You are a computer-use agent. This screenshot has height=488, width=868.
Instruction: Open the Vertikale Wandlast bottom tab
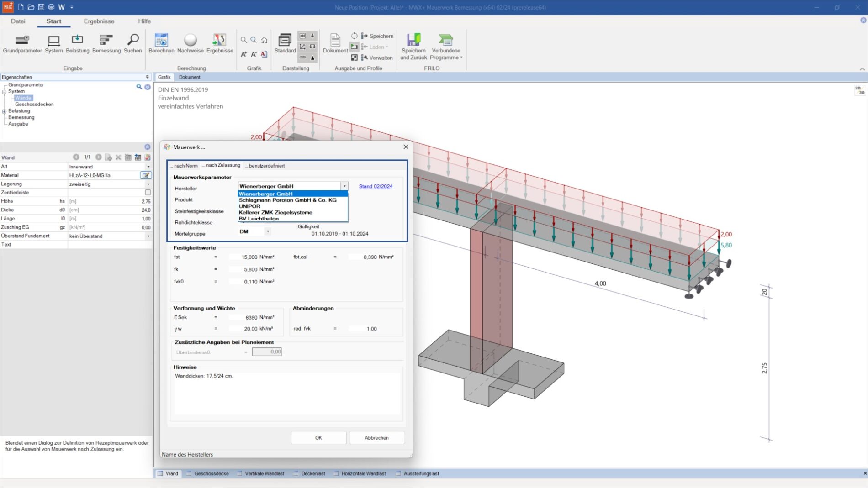coord(260,473)
